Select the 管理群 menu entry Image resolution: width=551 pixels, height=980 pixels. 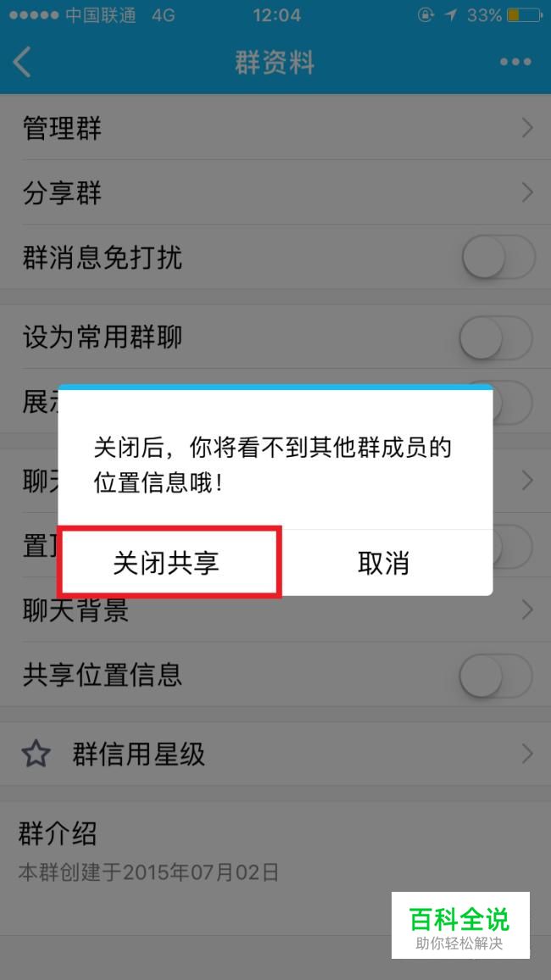click(x=275, y=128)
